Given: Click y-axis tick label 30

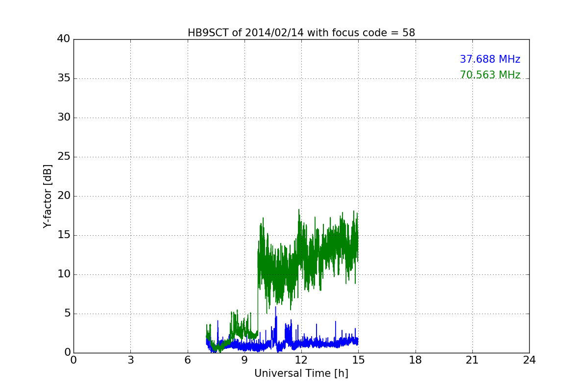Looking at the screenshot, I should click(64, 118).
